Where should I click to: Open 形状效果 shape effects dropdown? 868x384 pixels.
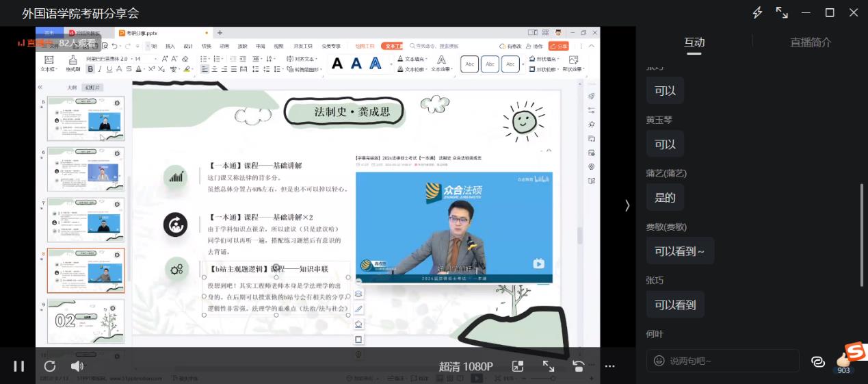tap(573, 64)
